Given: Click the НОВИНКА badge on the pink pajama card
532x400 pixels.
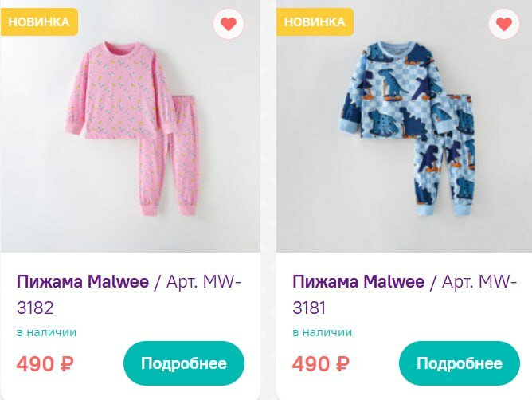Looking at the screenshot, I should click(x=39, y=22).
